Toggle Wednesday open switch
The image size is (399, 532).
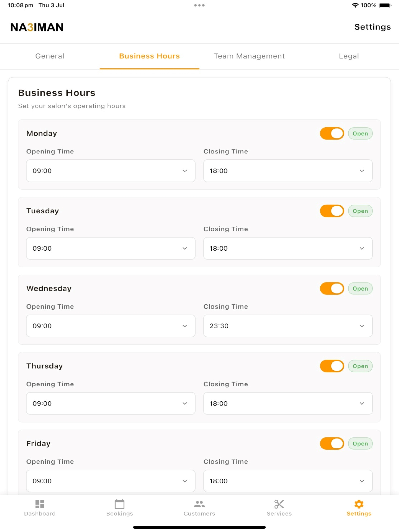(x=332, y=288)
